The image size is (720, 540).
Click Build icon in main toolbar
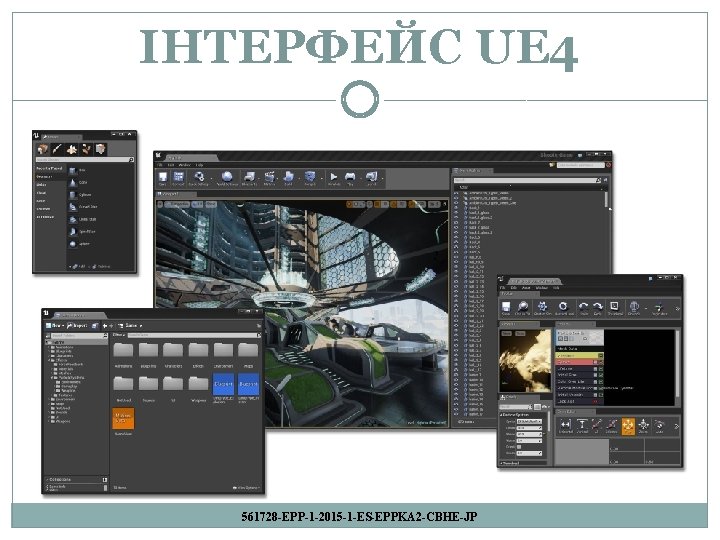tap(289, 177)
